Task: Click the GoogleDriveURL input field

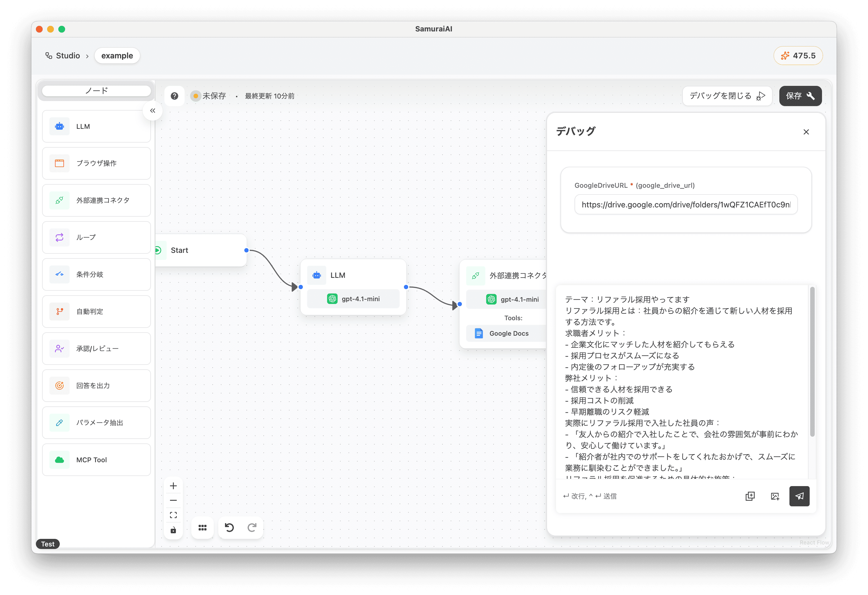Action: (x=686, y=204)
